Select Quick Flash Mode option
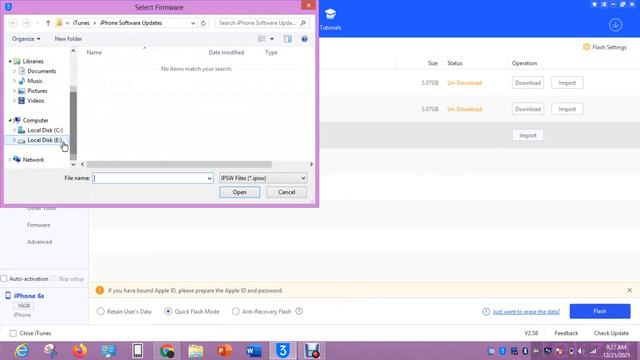Viewport: 640px width, 360px height. coord(168,311)
